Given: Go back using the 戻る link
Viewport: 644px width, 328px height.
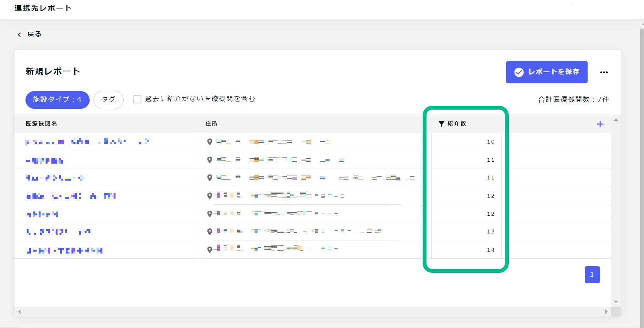Looking at the screenshot, I should 29,34.
